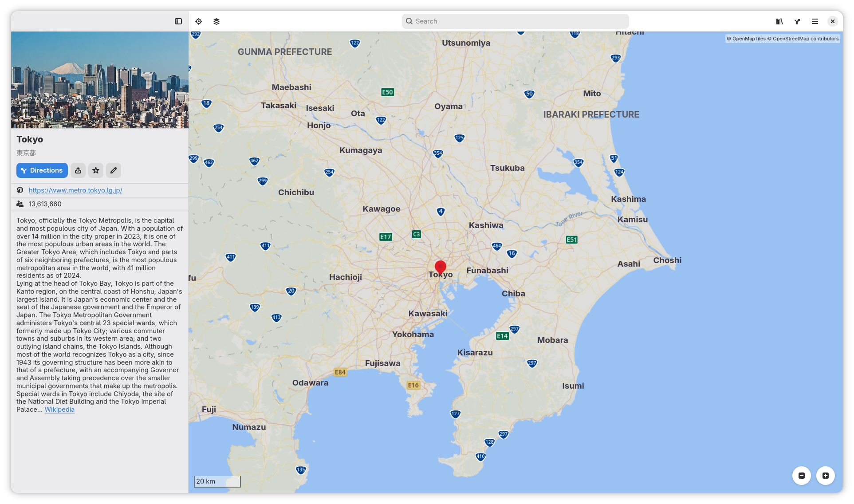The image size is (854, 504).
Task: Click the 20 km scale bar
Action: click(217, 481)
